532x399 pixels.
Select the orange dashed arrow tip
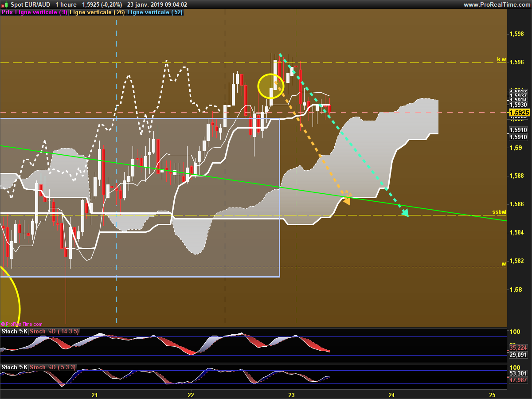[347, 201]
